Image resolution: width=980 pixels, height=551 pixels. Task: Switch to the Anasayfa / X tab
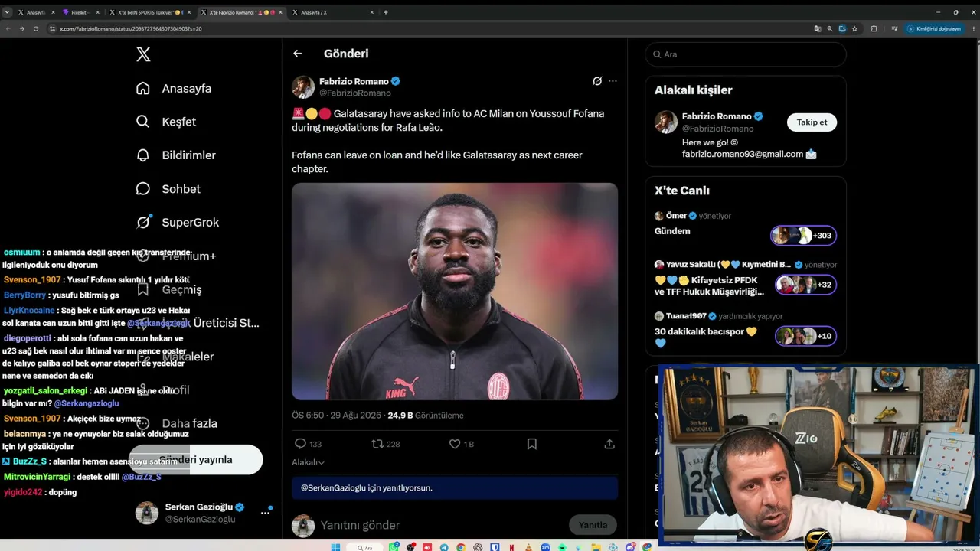pyautogui.click(x=333, y=12)
